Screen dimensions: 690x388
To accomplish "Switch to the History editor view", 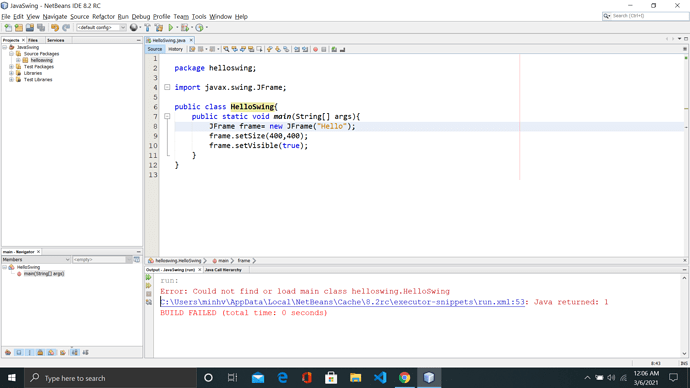I will click(175, 49).
